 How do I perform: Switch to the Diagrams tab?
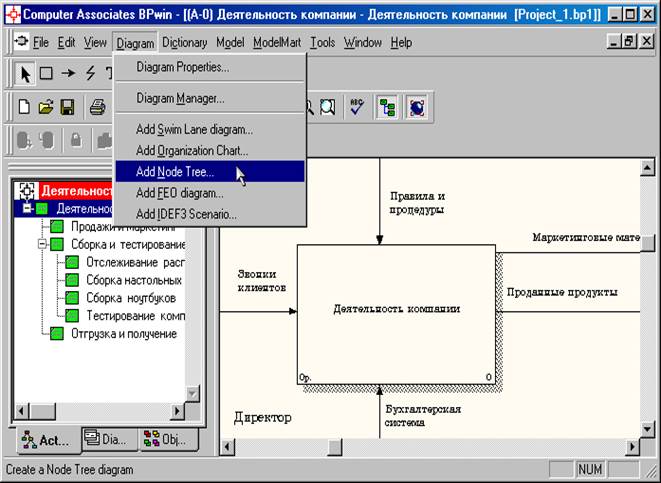point(109,440)
